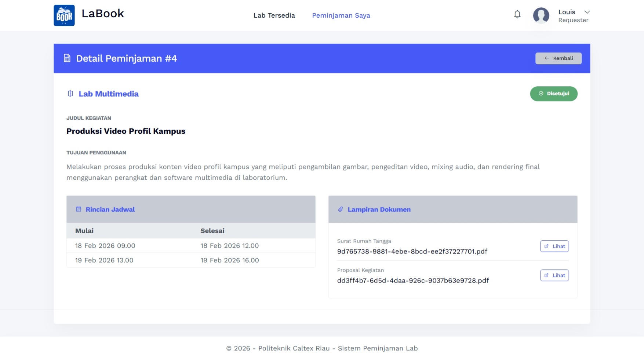644x359 pixels.
Task: Click the LaBook brand name
Action: pyautogui.click(x=103, y=14)
